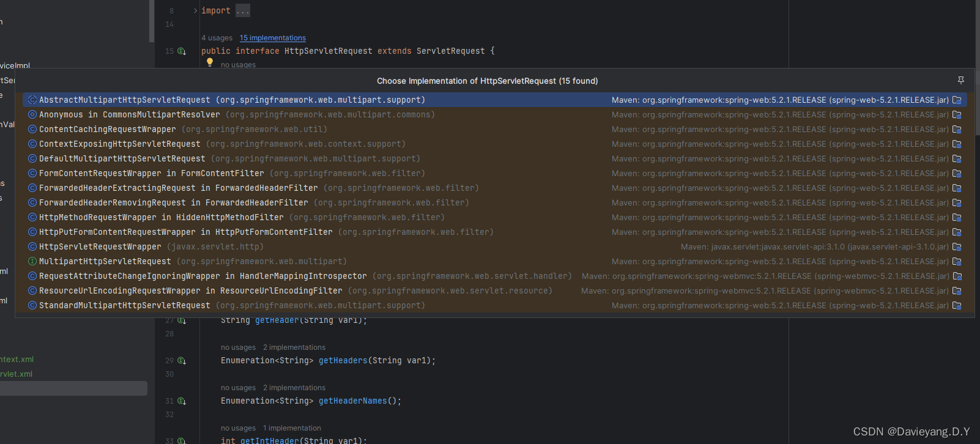980x444 pixels.
Task: Expand the folded import block
Action: click(196, 11)
